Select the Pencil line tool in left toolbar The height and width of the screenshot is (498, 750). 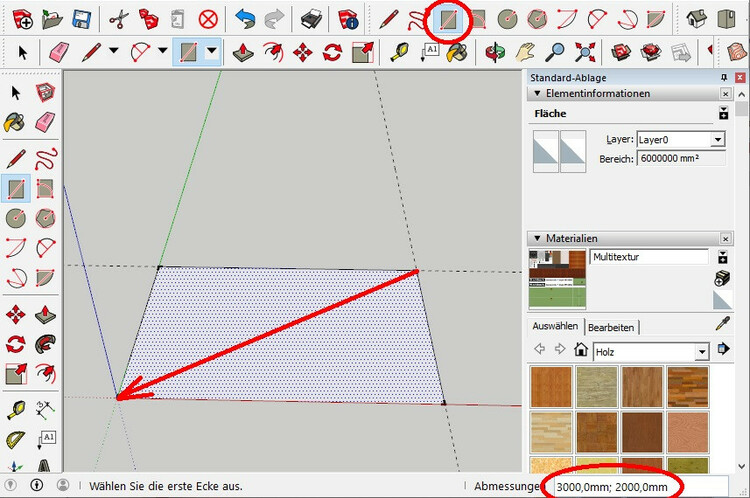pyautogui.click(x=16, y=157)
